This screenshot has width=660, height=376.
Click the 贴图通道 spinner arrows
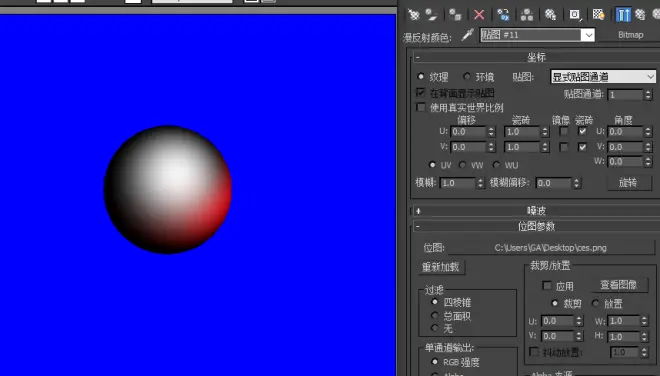coord(648,95)
